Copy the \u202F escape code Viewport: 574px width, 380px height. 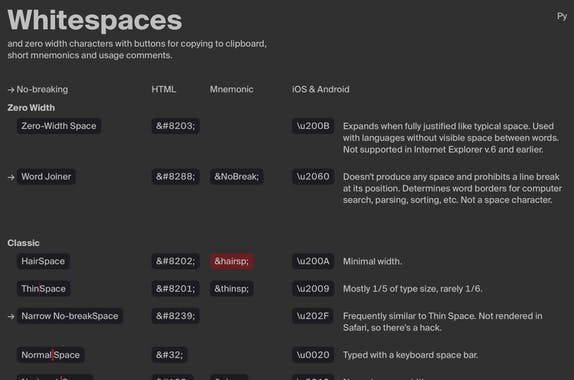[x=313, y=316]
